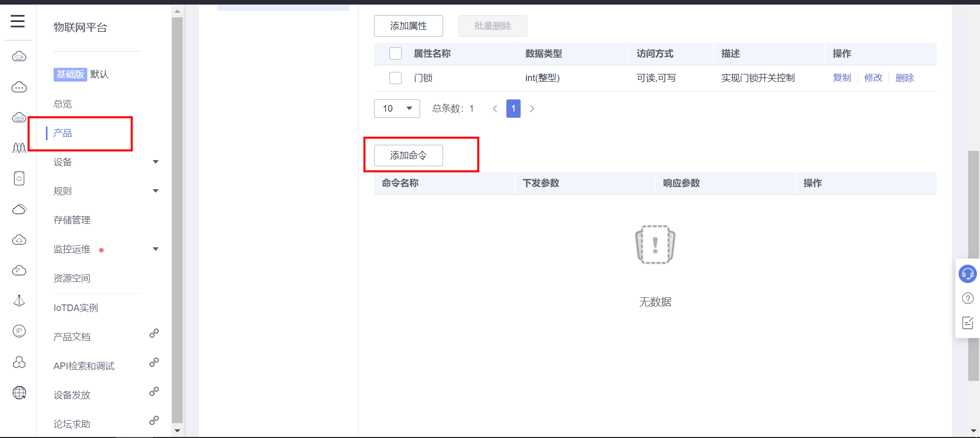Open the hamburger menu icon
The image size is (980, 438).
pyautogui.click(x=18, y=21)
